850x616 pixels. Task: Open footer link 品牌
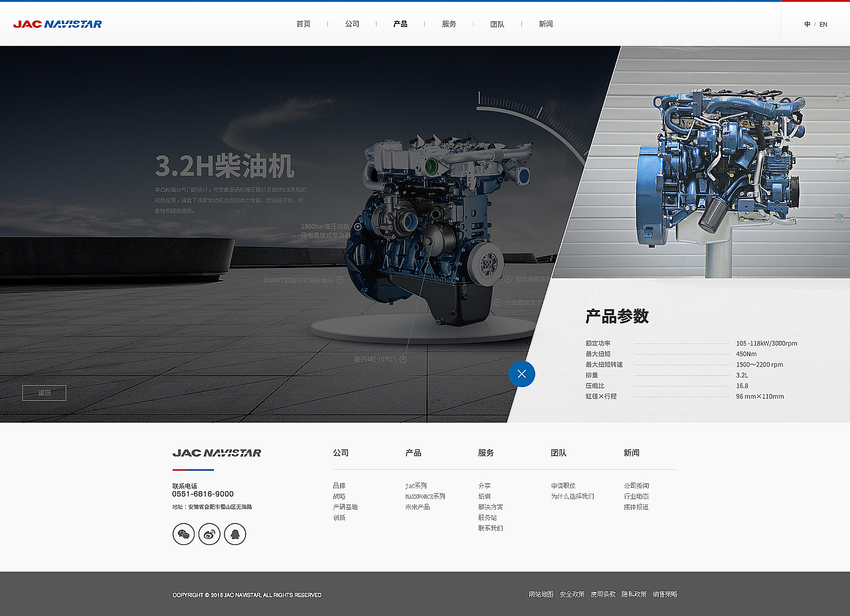point(339,486)
